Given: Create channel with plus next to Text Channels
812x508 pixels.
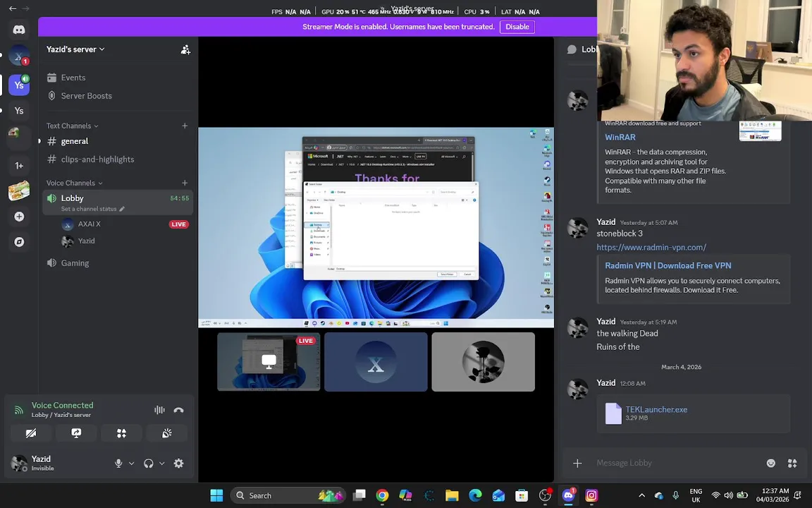Looking at the screenshot, I should point(185,126).
